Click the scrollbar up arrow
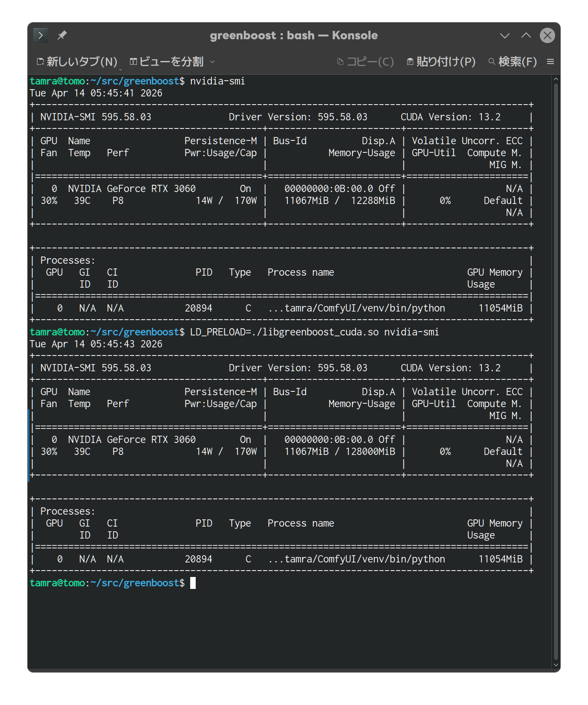This screenshot has width=588, height=705. [556, 79]
